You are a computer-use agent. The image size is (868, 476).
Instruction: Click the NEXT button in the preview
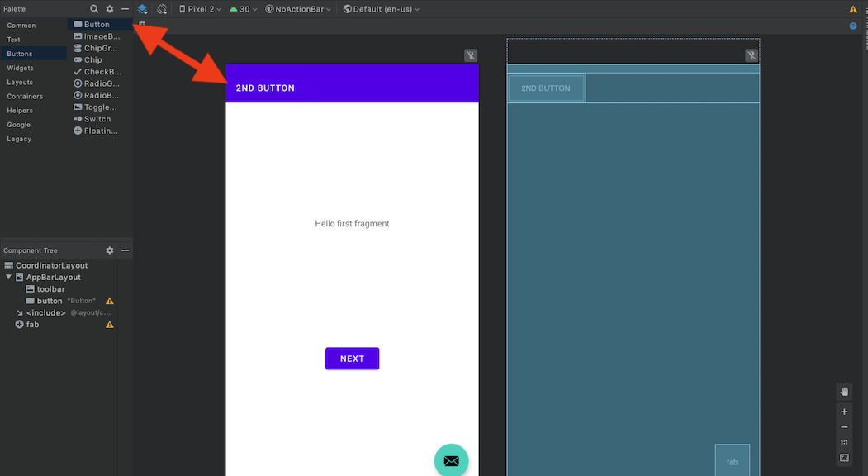tap(352, 359)
